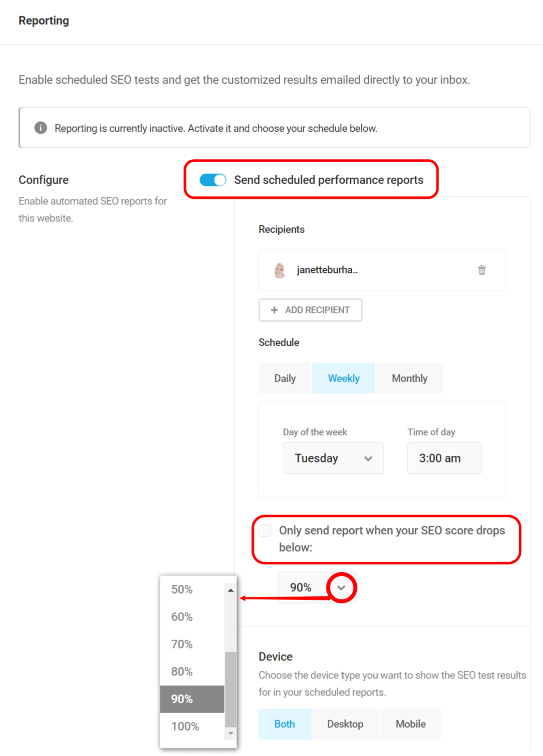Delete the janetteburha recipient with trash icon
Image resolution: width=543 pixels, height=756 pixels.
(x=481, y=270)
